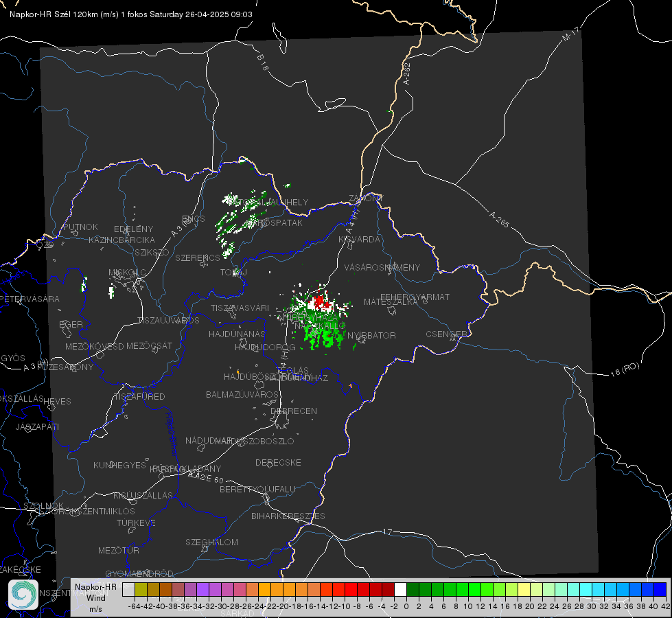The width and height of the screenshot is (672, 618).
Task: Click the B 18 road label
Action: pos(263,62)
